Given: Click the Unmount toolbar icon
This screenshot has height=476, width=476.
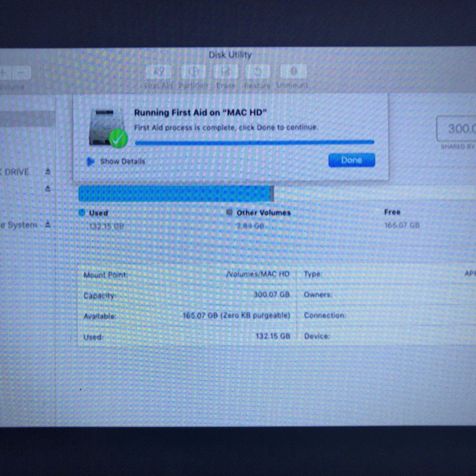Looking at the screenshot, I should tap(294, 72).
